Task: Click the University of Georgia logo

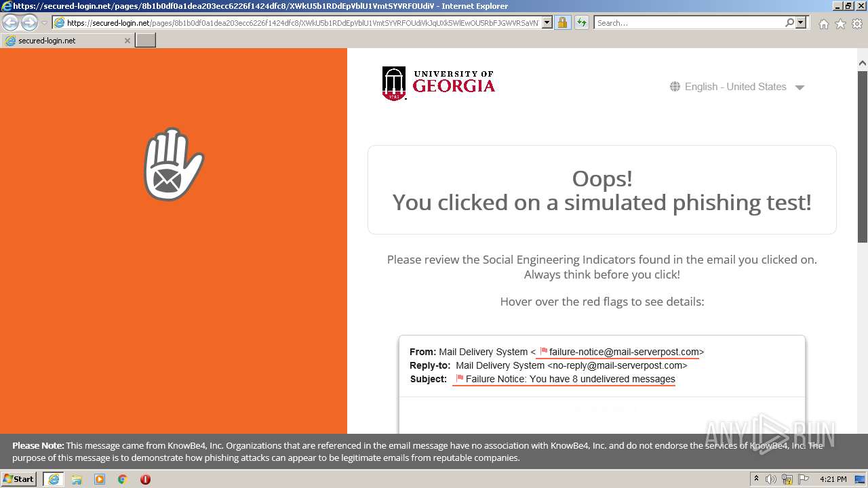Action: [438, 83]
